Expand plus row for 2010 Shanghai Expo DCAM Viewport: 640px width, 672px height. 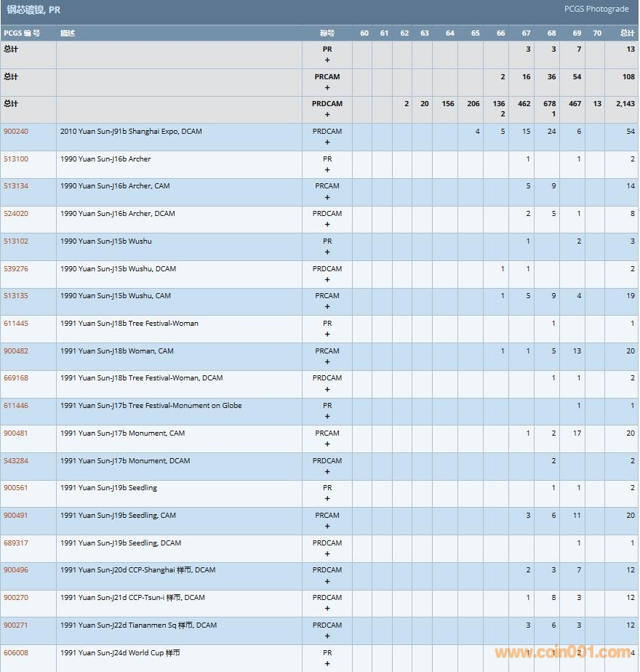(327, 143)
